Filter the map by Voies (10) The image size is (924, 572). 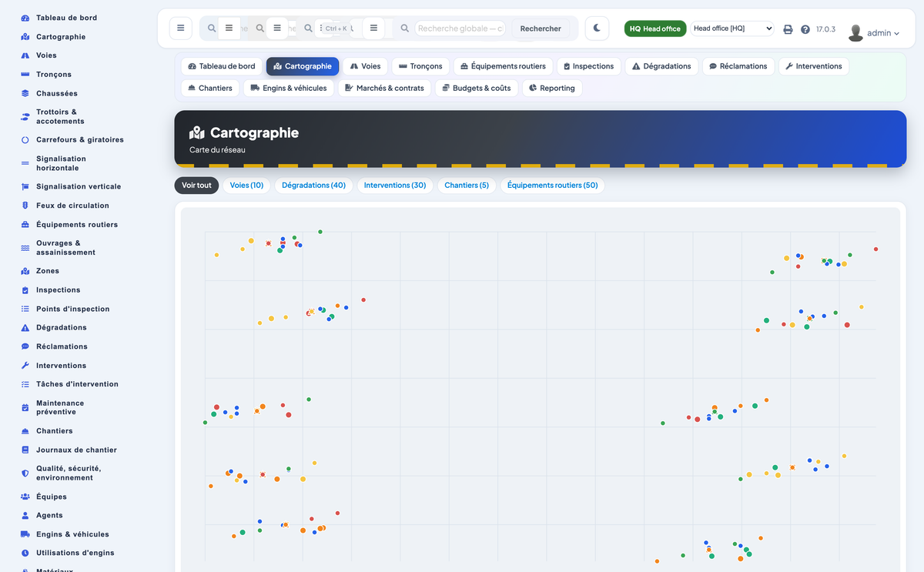tap(246, 186)
